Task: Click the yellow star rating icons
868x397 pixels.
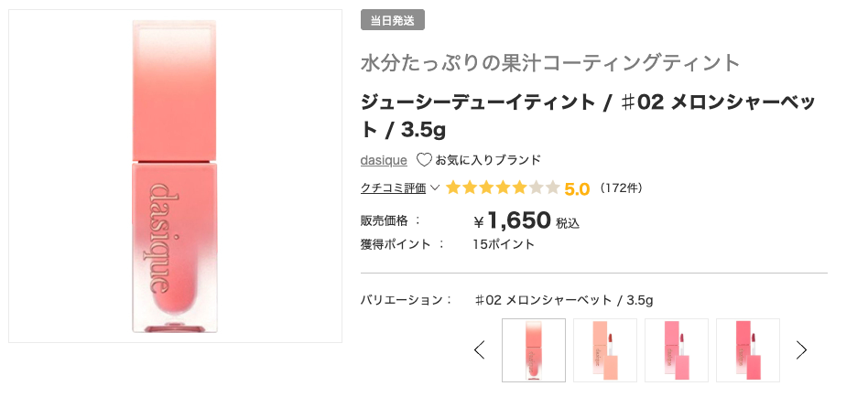Action: click(x=502, y=188)
